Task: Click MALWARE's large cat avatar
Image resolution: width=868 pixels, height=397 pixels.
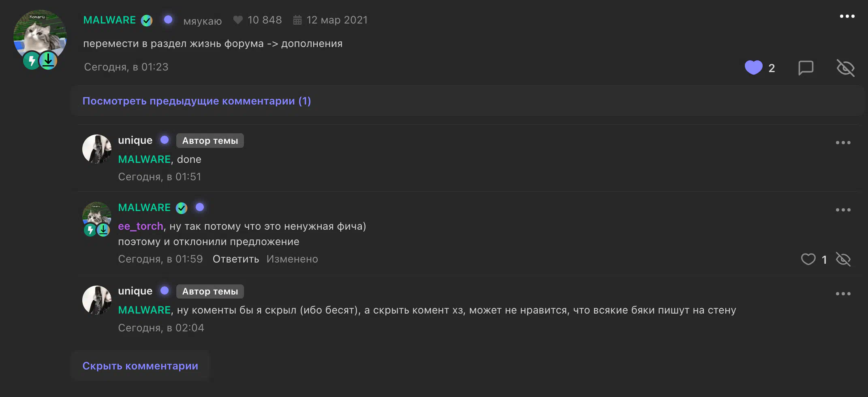Action: 40,33
